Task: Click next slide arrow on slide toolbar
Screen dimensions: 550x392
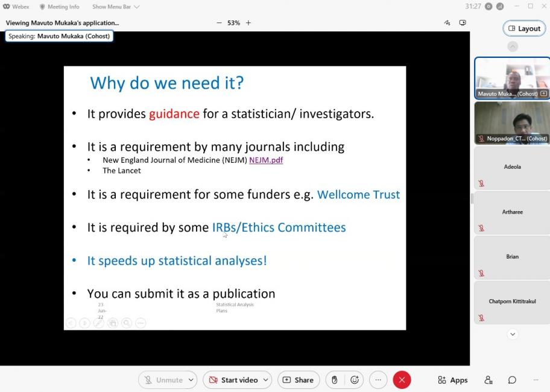Action: click(x=84, y=323)
